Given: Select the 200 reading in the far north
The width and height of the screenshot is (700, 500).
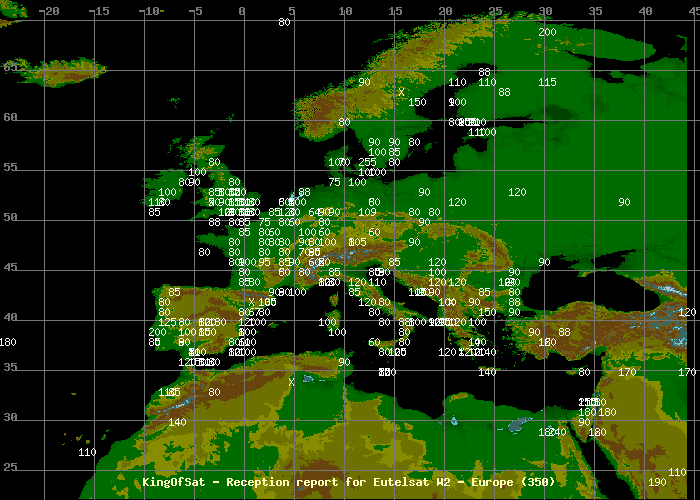Looking at the screenshot, I should pos(547,32).
